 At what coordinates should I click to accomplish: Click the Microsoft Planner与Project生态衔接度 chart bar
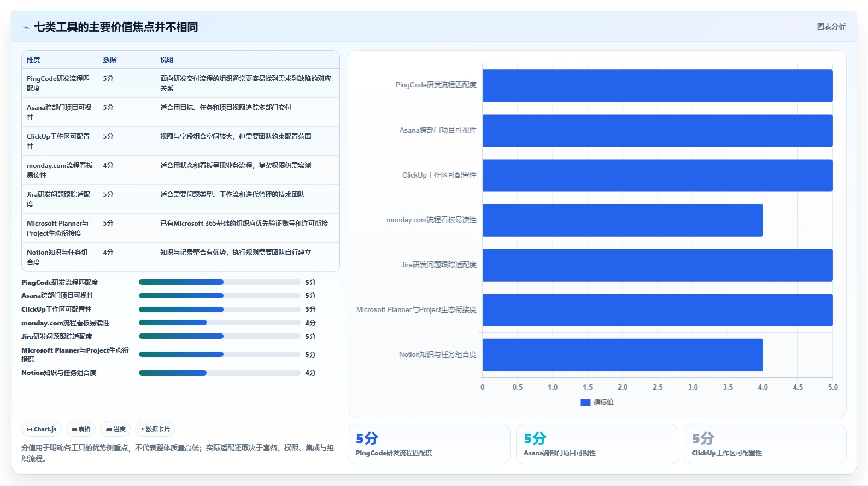658,310
